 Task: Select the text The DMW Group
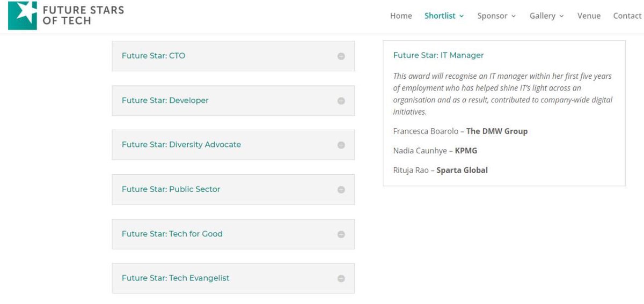coord(497,131)
